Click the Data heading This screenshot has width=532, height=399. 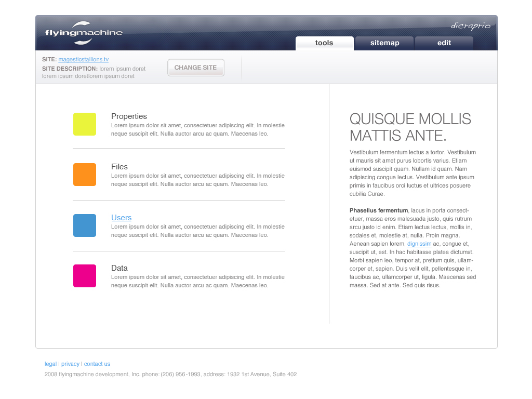[119, 268]
